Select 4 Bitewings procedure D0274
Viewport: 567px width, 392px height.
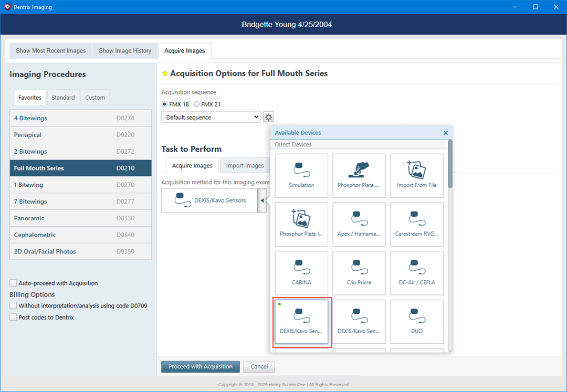(81, 118)
